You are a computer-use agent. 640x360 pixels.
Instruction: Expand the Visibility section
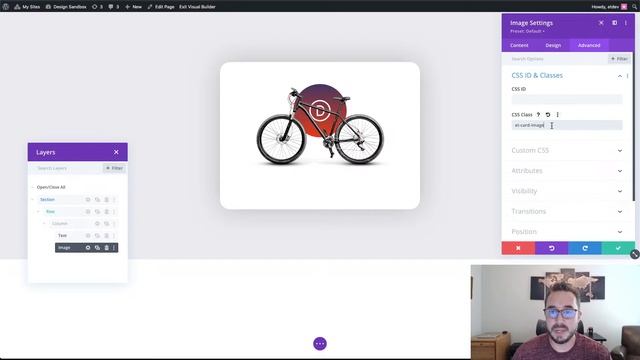(567, 191)
